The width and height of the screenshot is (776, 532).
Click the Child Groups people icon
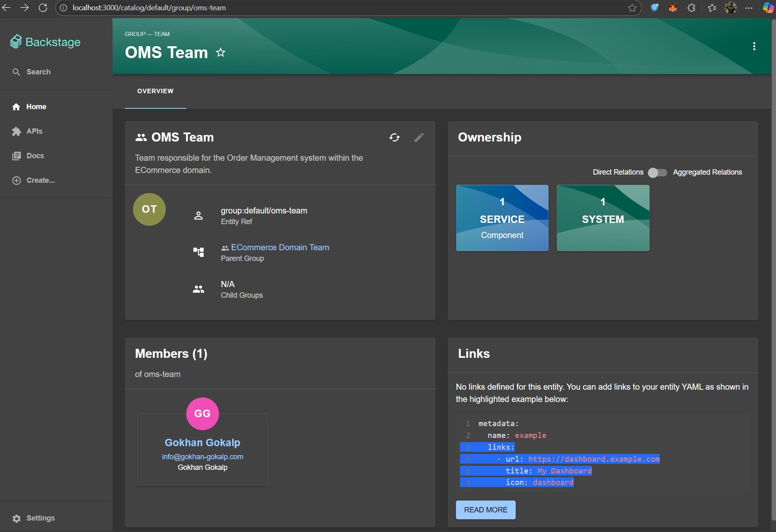pos(199,289)
